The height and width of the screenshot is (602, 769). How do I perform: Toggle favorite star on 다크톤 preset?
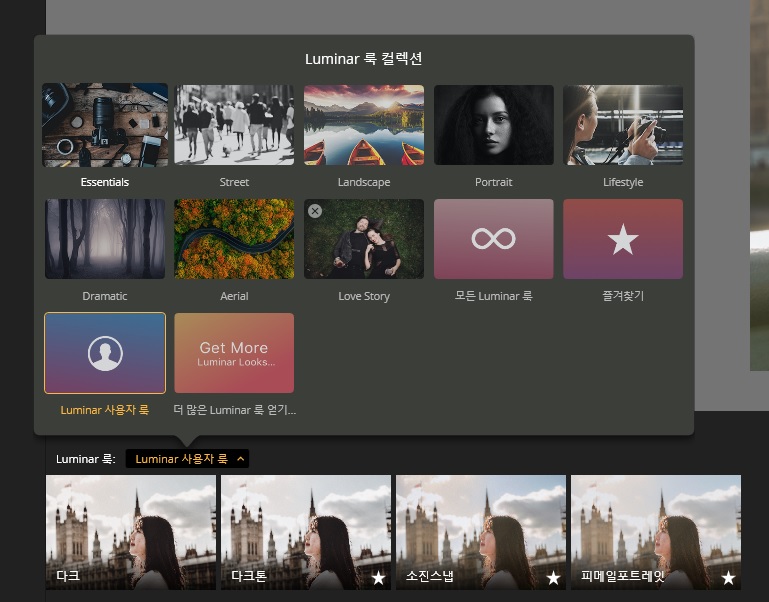pos(378,578)
